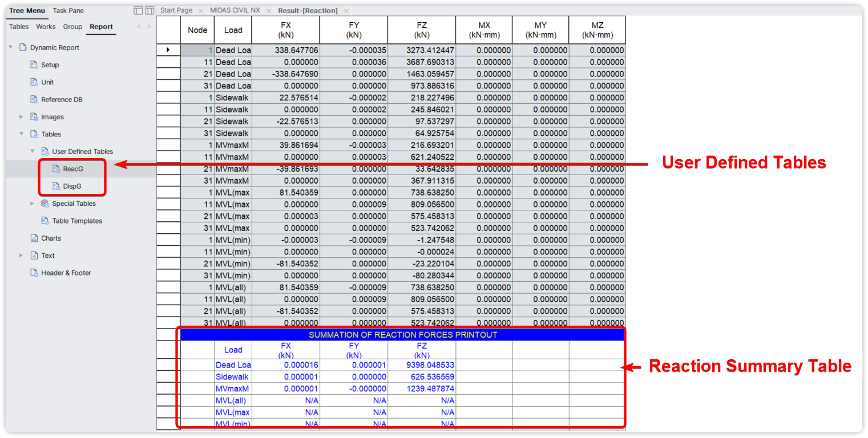This screenshot has width=868, height=438.
Task: Expand the Images tree node
Action: click(22, 117)
